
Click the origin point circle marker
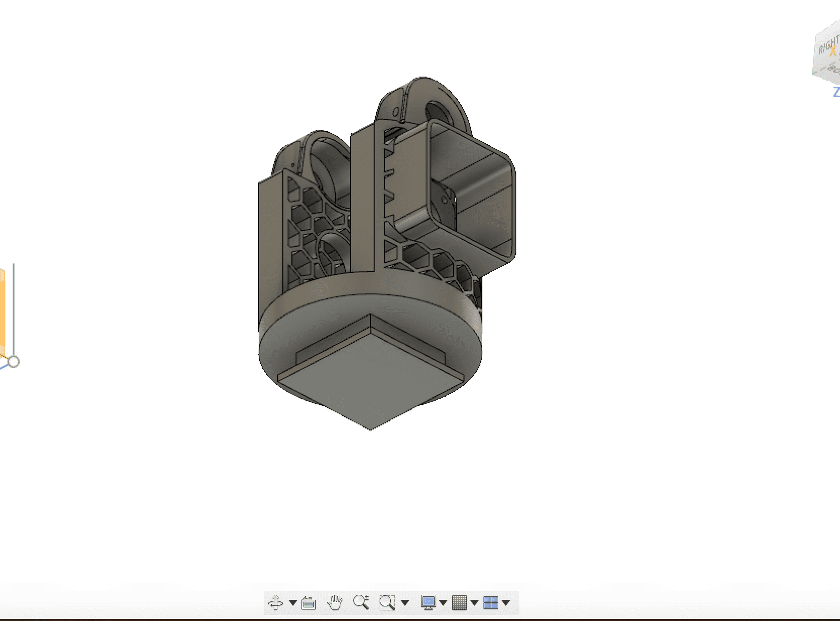click(x=14, y=361)
